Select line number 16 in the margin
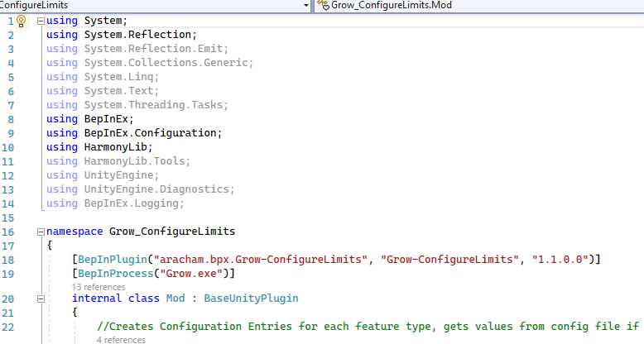Screen dimensions: 644x344 point(10,232)
